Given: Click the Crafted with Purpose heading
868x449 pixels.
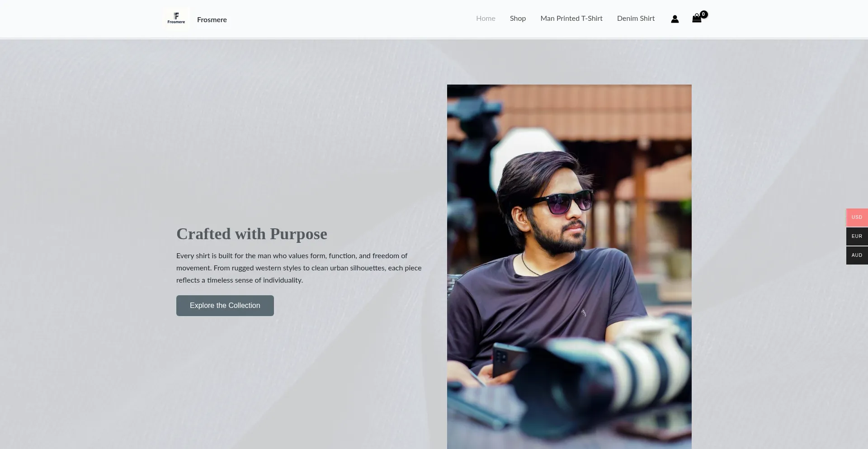Looking at the screenshot, I should point(252,234).
